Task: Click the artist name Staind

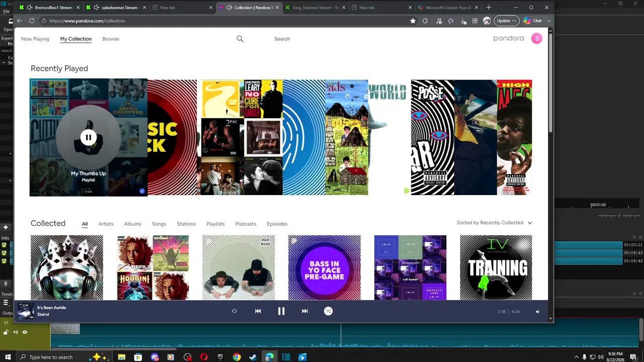Action: [x=43, y=315]
